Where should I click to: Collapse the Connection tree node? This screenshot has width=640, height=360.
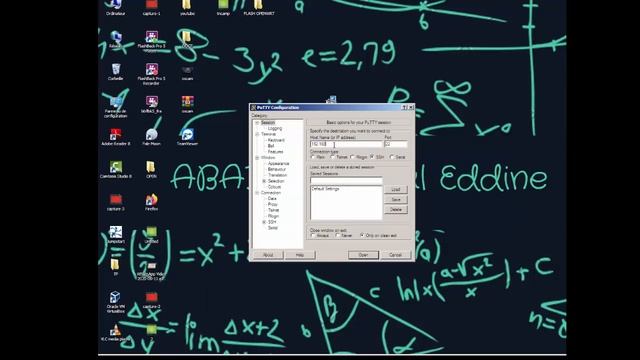[x=257, y=193]
